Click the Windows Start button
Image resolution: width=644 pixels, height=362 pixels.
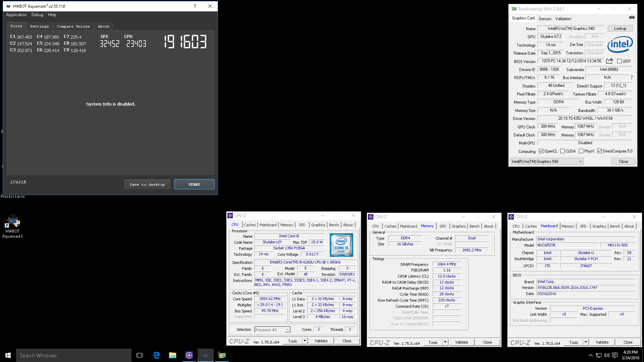pyautogui.click(x=8, y=355)
